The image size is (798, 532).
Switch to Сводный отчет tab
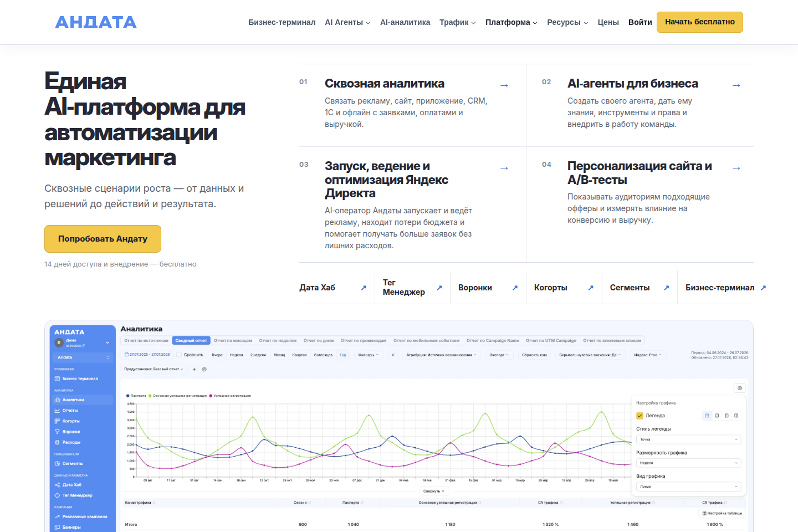191,340
